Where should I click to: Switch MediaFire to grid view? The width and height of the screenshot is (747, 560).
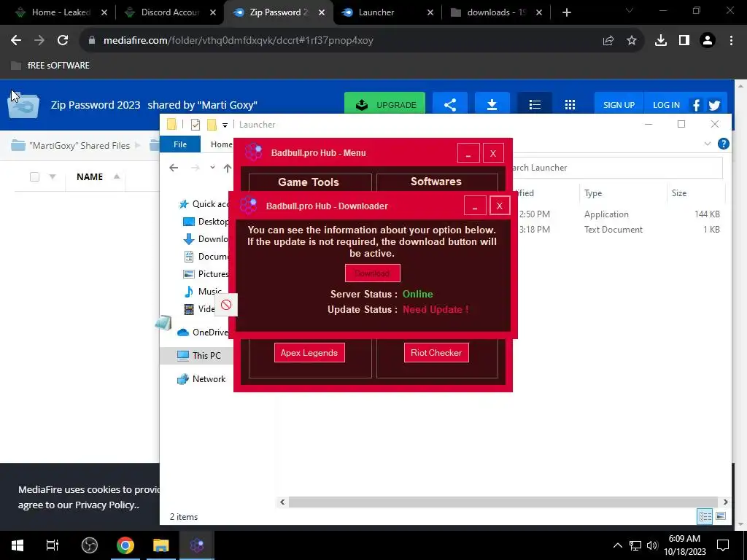coord(570,105)
